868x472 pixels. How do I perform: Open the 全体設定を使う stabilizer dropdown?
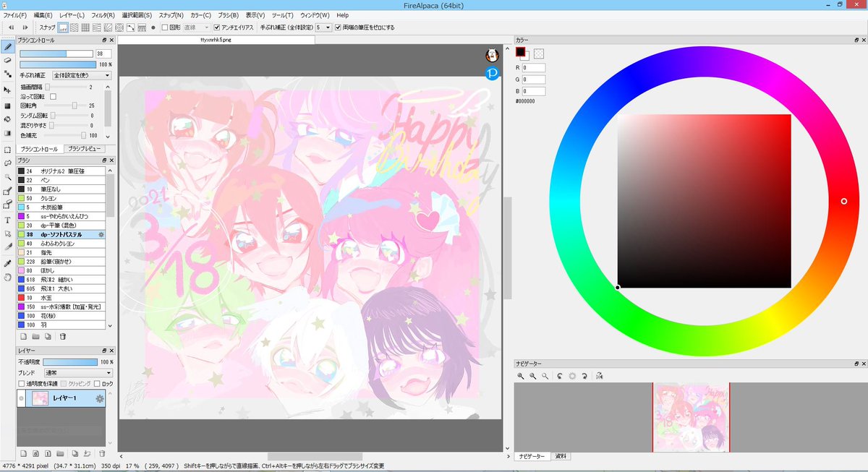pos(82,75)
